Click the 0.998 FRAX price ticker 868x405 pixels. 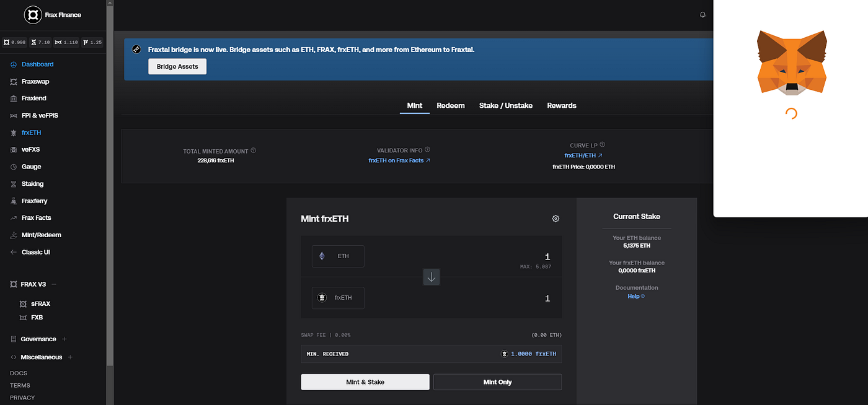tap(15, 43)
